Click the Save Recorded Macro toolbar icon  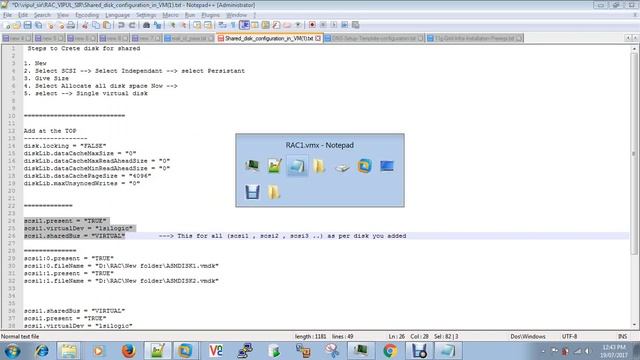point(356,25)
